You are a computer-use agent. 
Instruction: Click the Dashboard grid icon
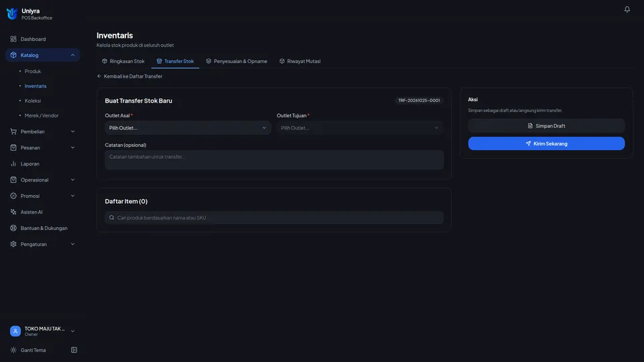coord(13,39)
